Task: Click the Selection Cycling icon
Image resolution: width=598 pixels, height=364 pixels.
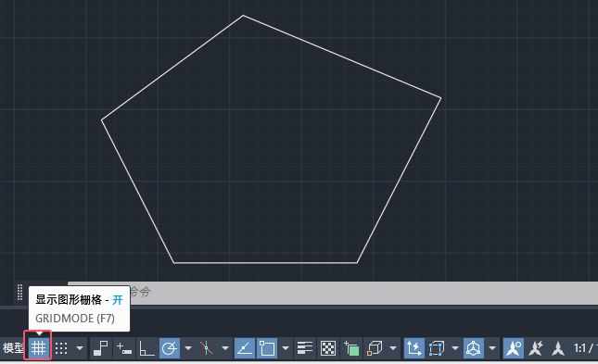Action: pyautogui.click(x=351, y=347)
